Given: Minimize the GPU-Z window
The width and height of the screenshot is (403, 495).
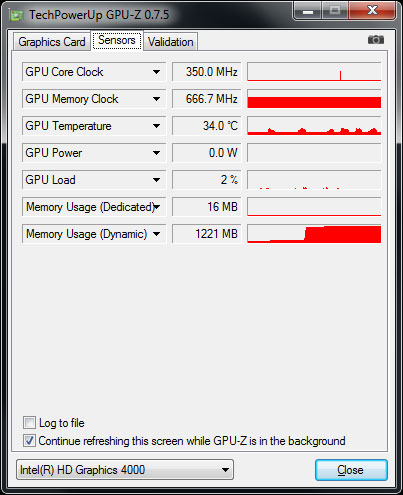Looking at the screenshot, I should coord(308,11).
